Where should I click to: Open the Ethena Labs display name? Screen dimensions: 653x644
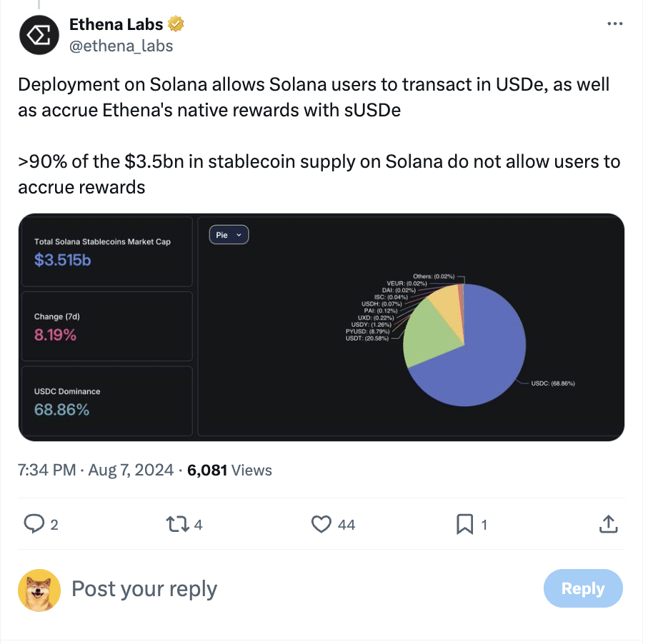(x=116, y=24)
